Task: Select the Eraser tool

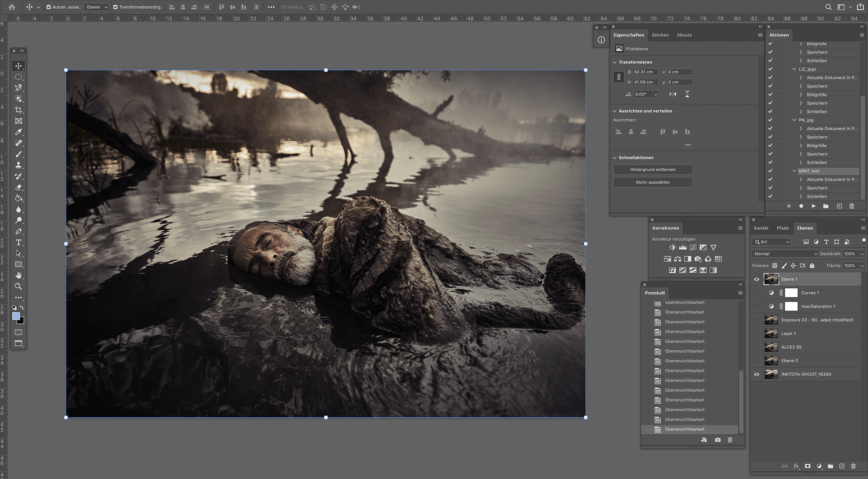Action: coord(18,187)
